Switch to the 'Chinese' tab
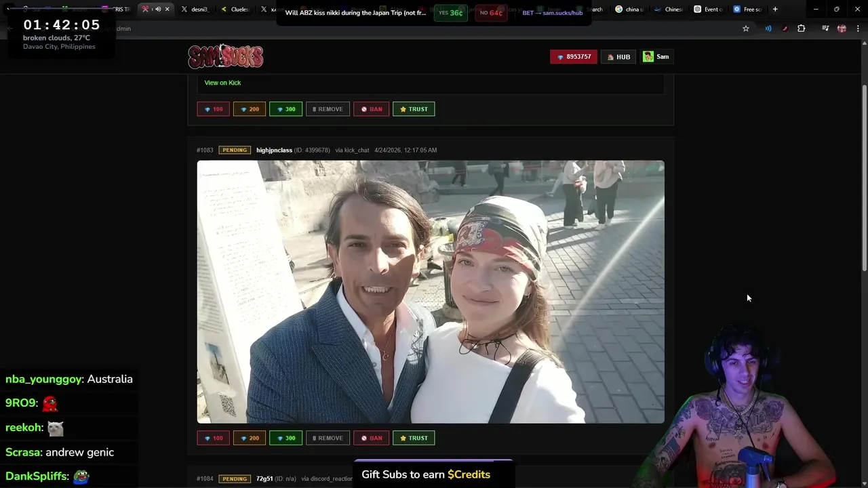Screen dimensions: 868x488 point(669,9)
